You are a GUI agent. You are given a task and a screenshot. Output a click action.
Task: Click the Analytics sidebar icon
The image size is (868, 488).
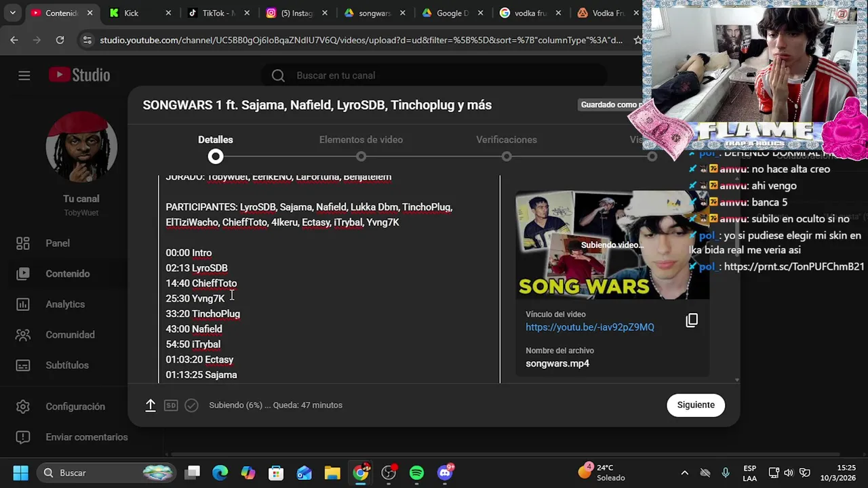[23, 304]
